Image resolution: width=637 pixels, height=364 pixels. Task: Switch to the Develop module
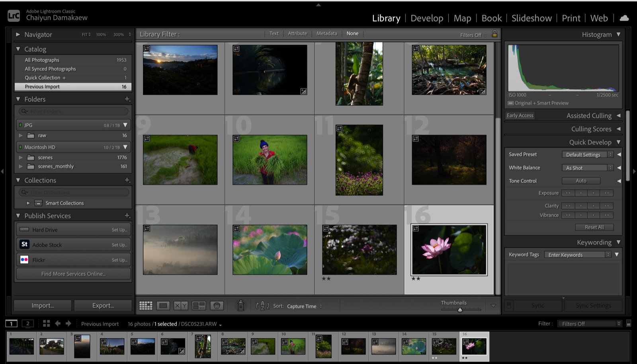[427, 18]
